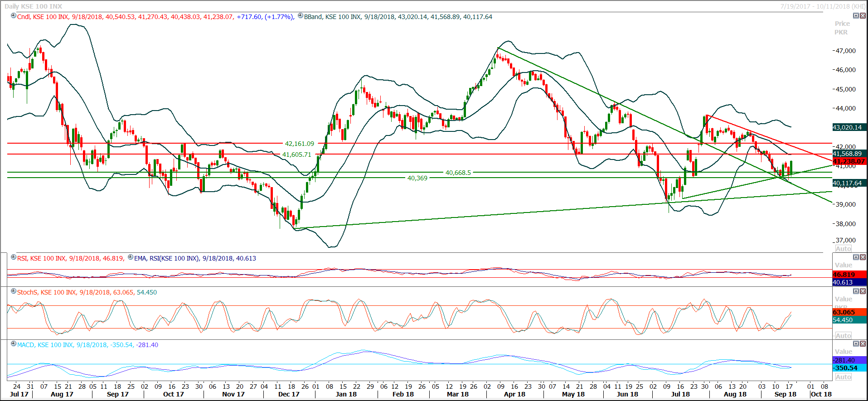
Task: Close the price chart panel
Action: (863, 16)
